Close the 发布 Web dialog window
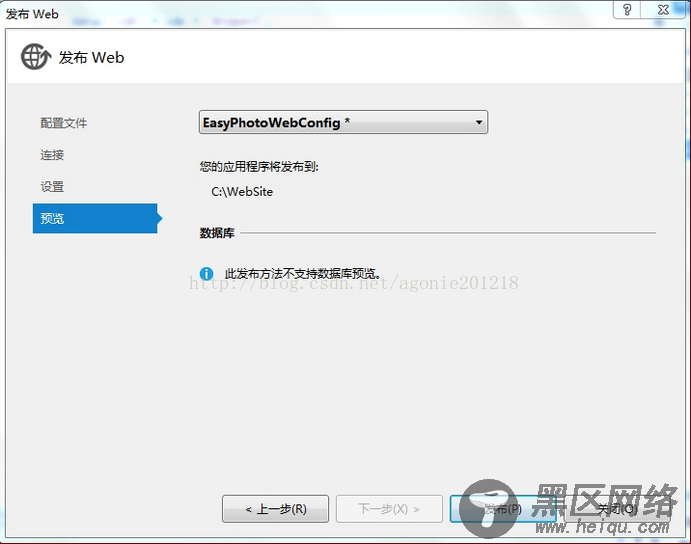The width and height of the screenshot is (691, 544). pyautogui.click(x=663, y=10)
